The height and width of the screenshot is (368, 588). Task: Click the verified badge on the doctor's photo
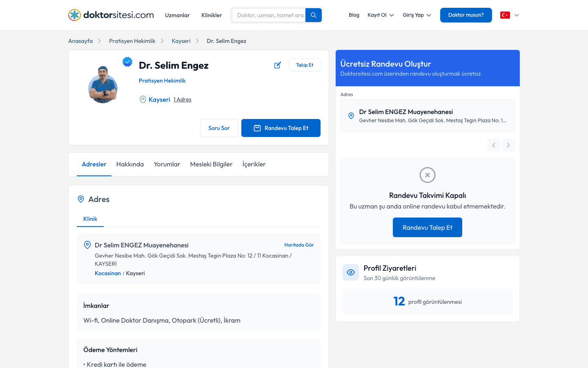coord(127,62)
